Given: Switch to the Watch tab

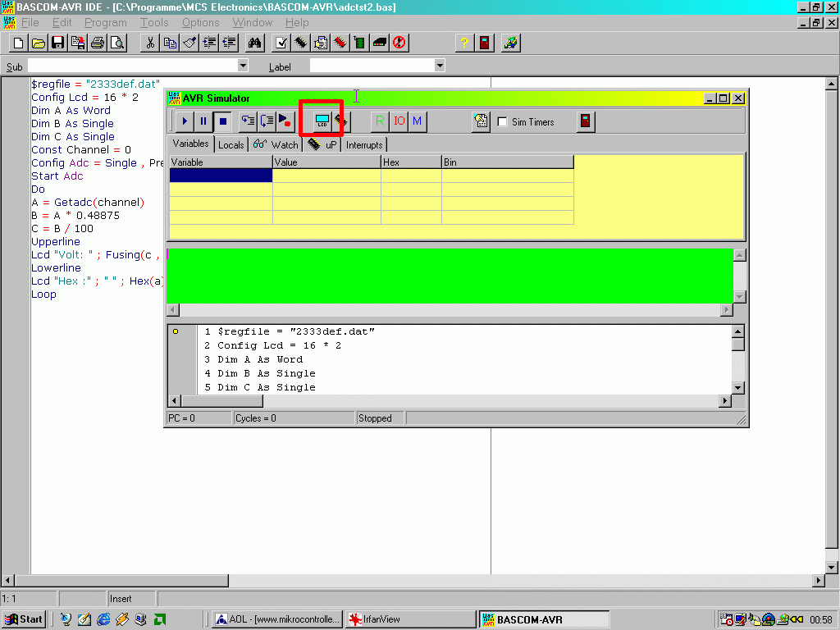Looking at the screenshot, I should pyautogui.click(x=276, y=144).
